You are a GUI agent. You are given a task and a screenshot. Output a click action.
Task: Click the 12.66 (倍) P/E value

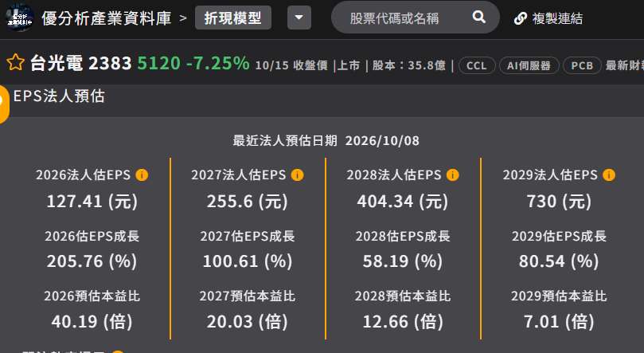click(x=403, y=321)
